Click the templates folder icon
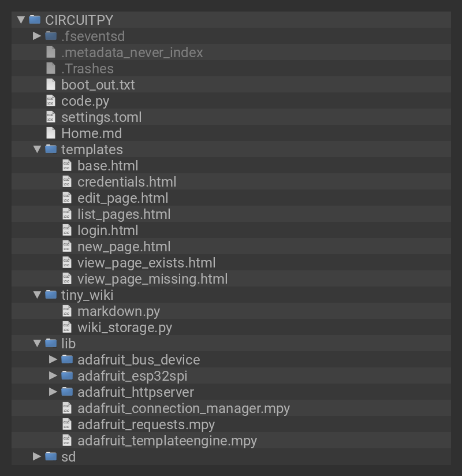Viewport: 462px width, 476px height. click(x=51, y=150)
